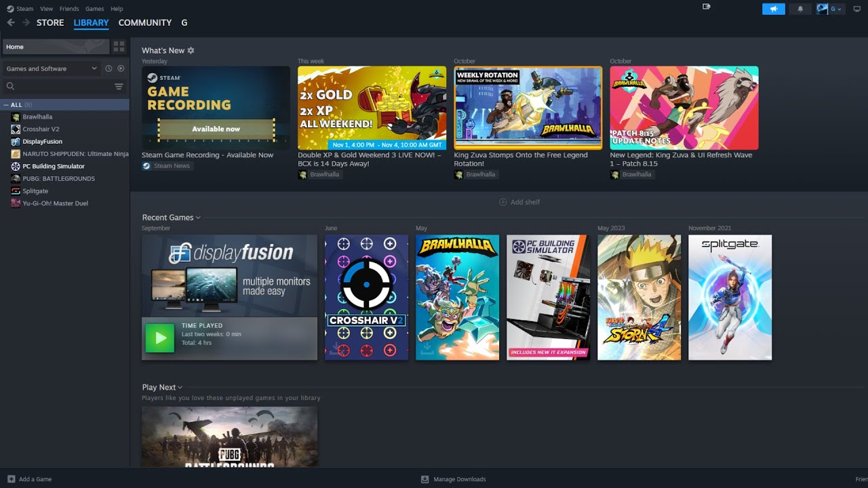Open the account name G dropdown
This screenshot has width=868, height=488.
pyautogui.click(x=837, y=9)
